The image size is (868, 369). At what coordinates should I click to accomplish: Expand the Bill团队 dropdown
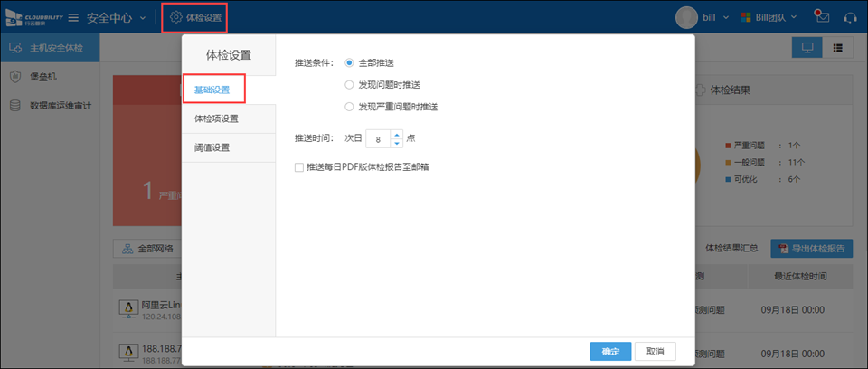tap(794, 17)
